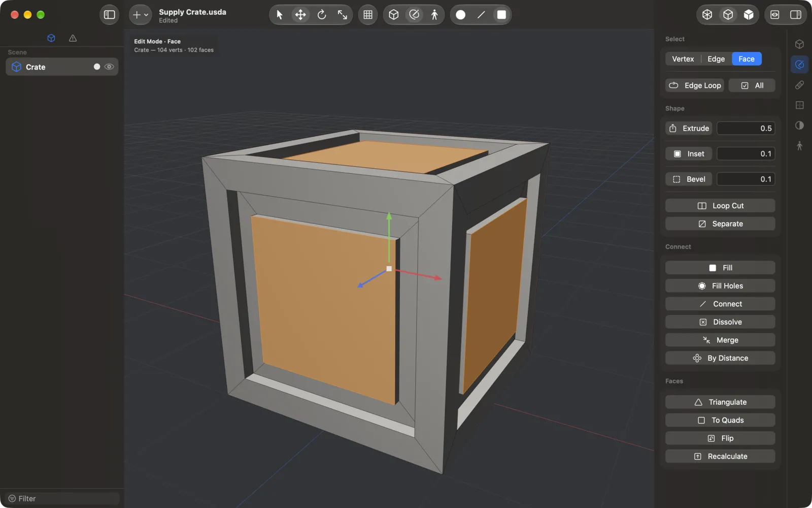Switch selection to Edge mode
This screenshot has width=812, height=508.
[x=716, y=59]
